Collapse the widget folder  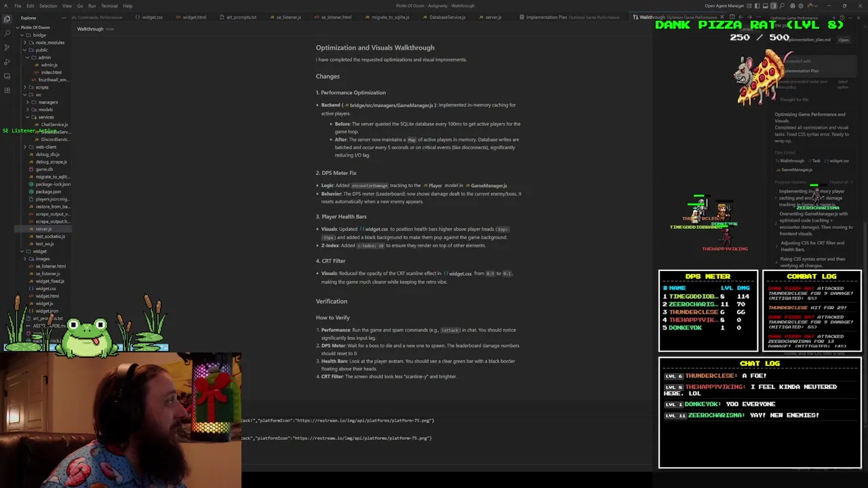pos(39,251)
